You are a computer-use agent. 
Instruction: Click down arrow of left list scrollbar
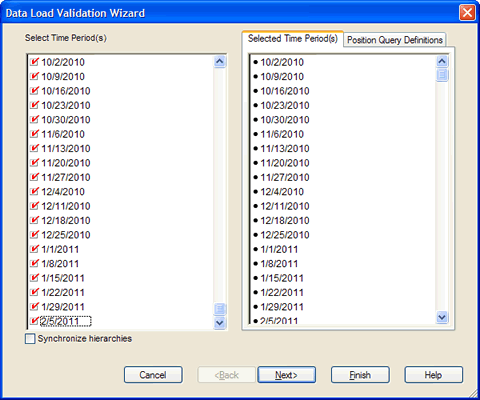coord(220,323)
